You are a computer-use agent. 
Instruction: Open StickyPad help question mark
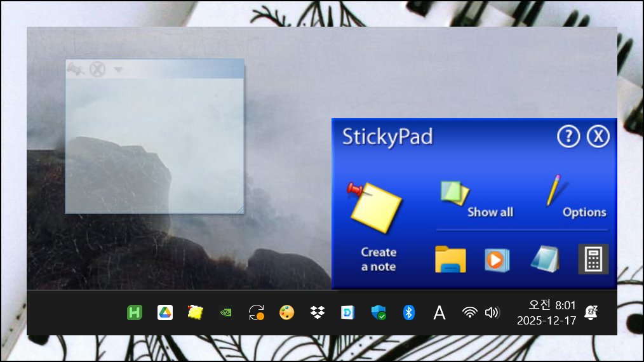point(568,137)
